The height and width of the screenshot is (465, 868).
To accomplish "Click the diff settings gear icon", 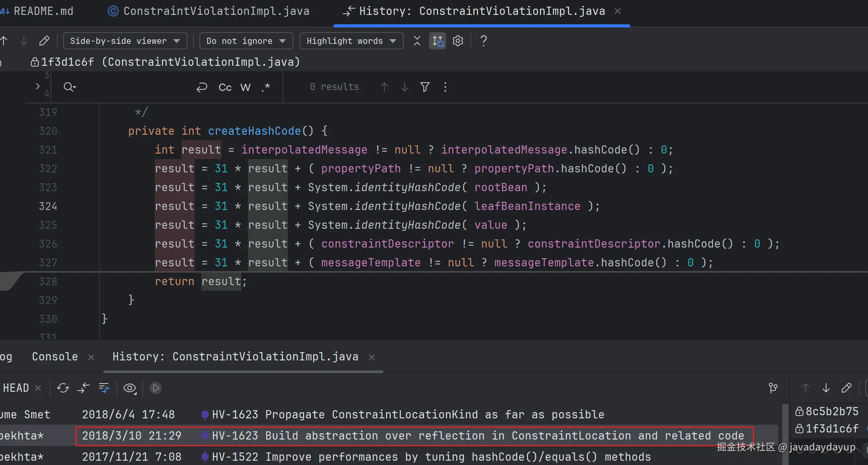I will click(x=458, y=41).
